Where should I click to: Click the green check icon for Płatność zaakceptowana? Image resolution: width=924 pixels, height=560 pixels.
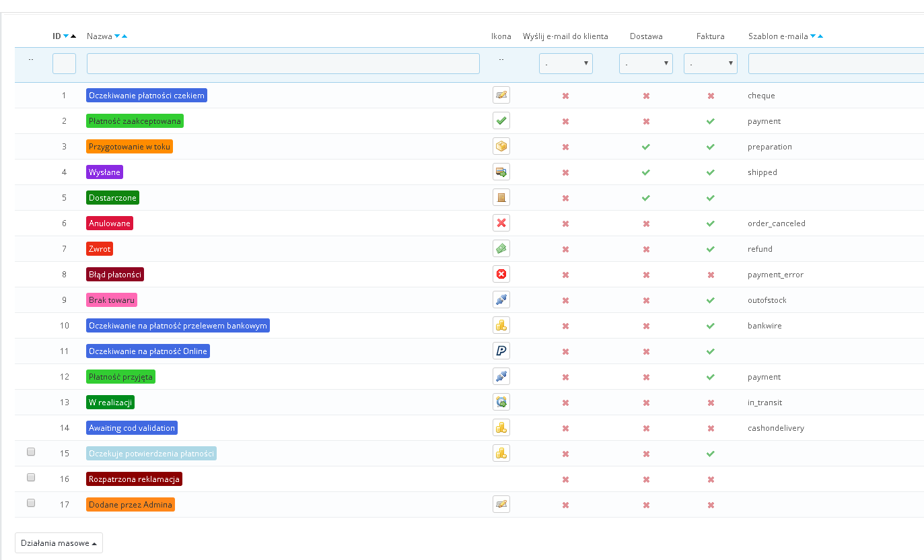click(501, 121)
